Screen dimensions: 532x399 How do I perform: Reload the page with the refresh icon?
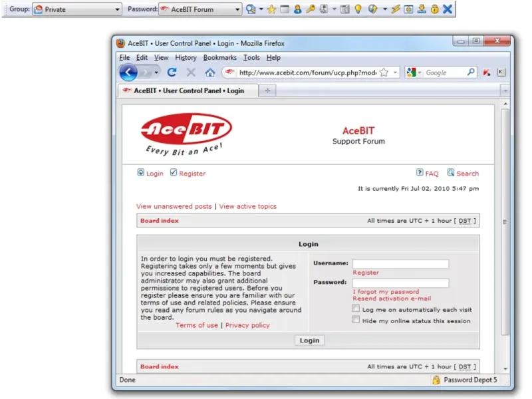click(x=172, y=72)
